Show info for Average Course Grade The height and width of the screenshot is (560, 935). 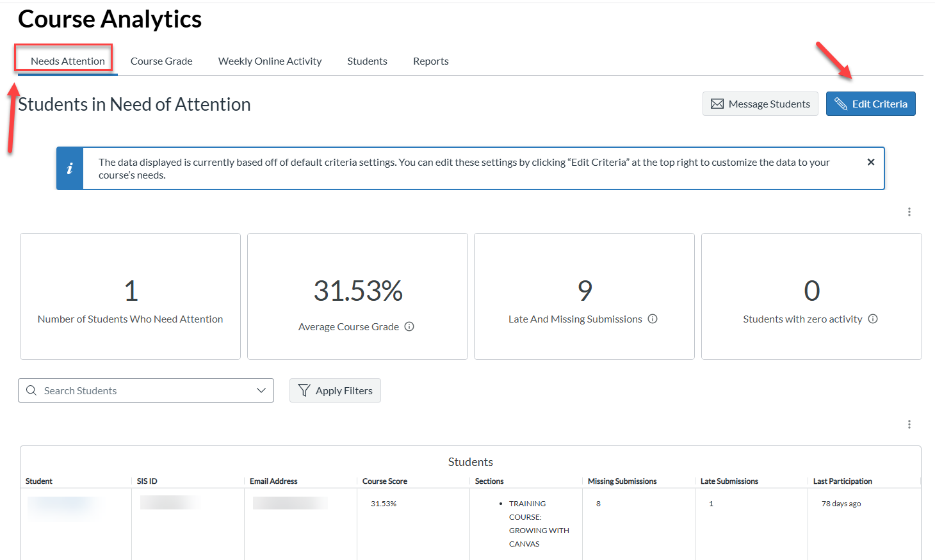(409, 326)
